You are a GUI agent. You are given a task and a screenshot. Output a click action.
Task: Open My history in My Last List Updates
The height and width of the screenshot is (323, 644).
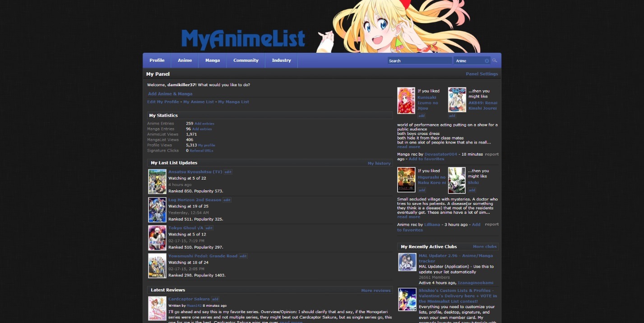click(379, 163)
